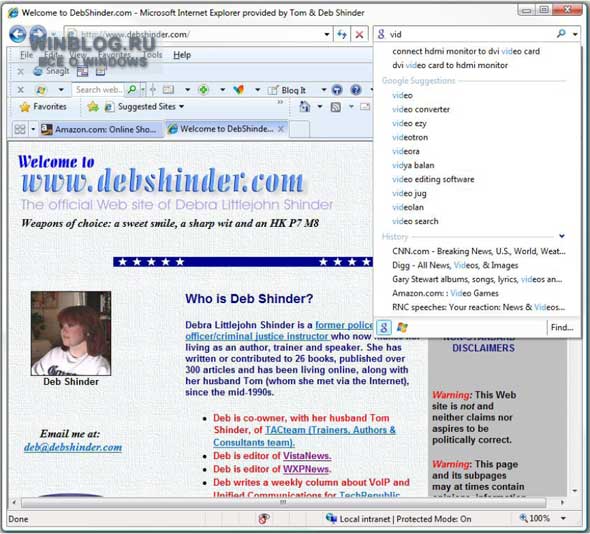Click the Read Mail envelope icon
The image size is (590, 534).
(x=365, y=107)
